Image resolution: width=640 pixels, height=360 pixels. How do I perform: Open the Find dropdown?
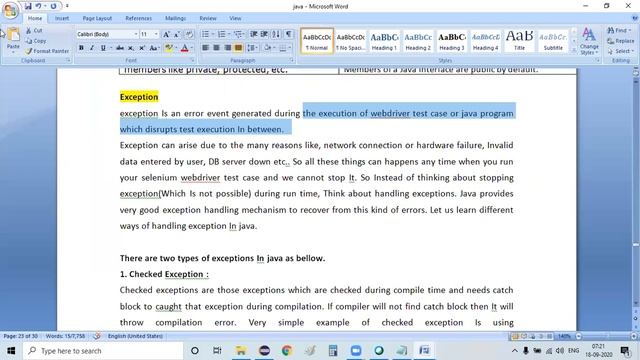pos(619,31)
